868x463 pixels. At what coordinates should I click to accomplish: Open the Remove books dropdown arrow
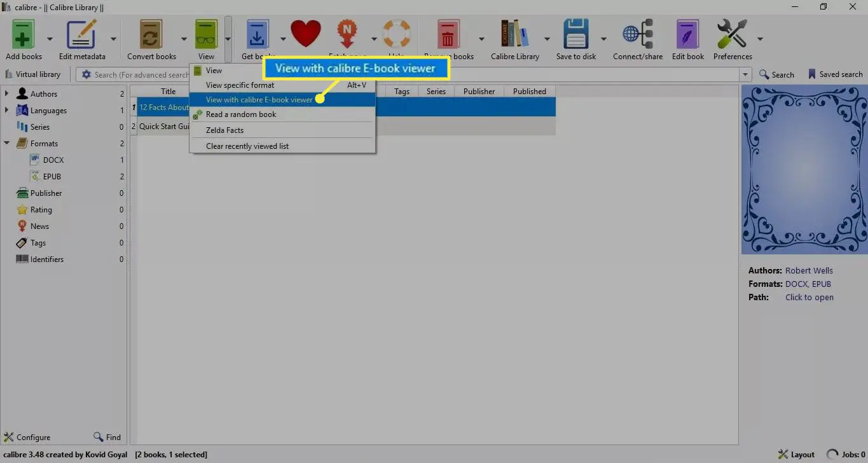481,38
